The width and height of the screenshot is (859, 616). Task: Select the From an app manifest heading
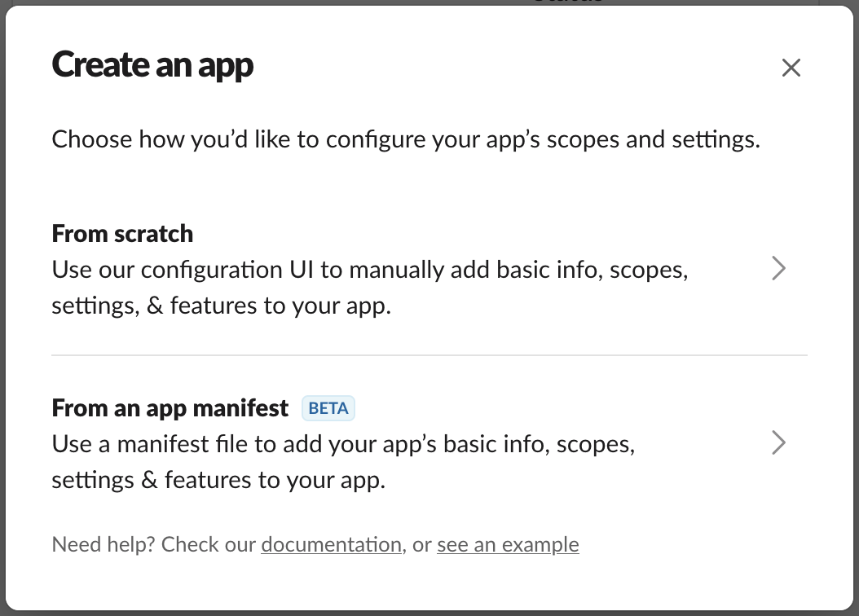[170, 408]
